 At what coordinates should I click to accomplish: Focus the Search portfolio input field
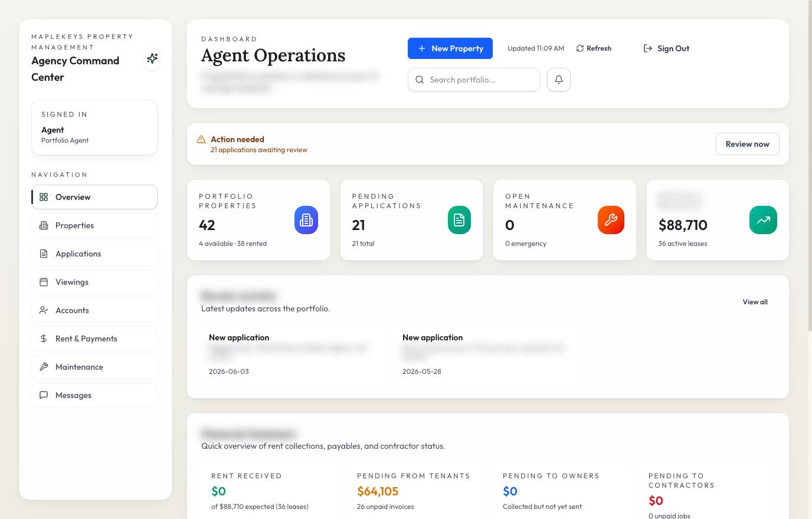pos(474,80)
